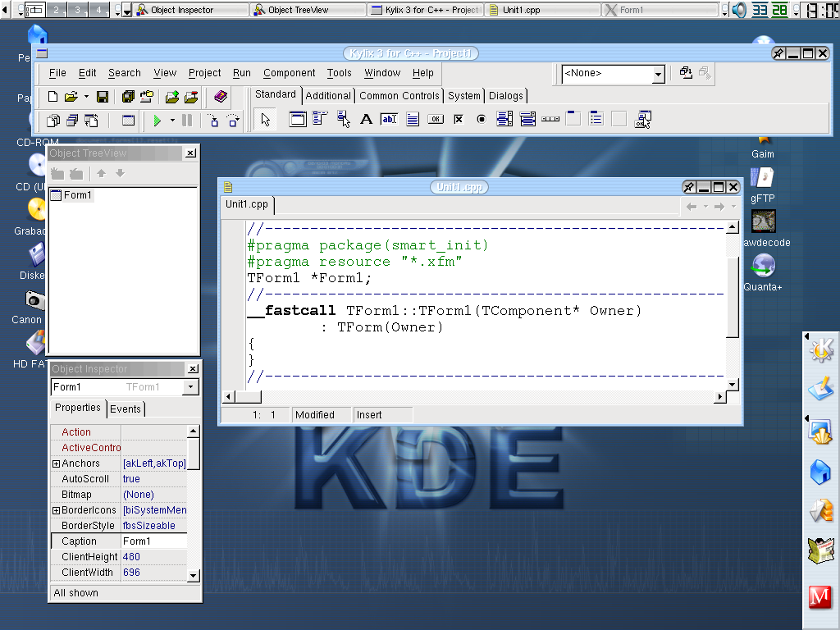Image resolution: width=840 pixels, height=630 pixels.
Task: Select the ScrollBar component icon
Action: pyautogui.click(x=550, y=119)
